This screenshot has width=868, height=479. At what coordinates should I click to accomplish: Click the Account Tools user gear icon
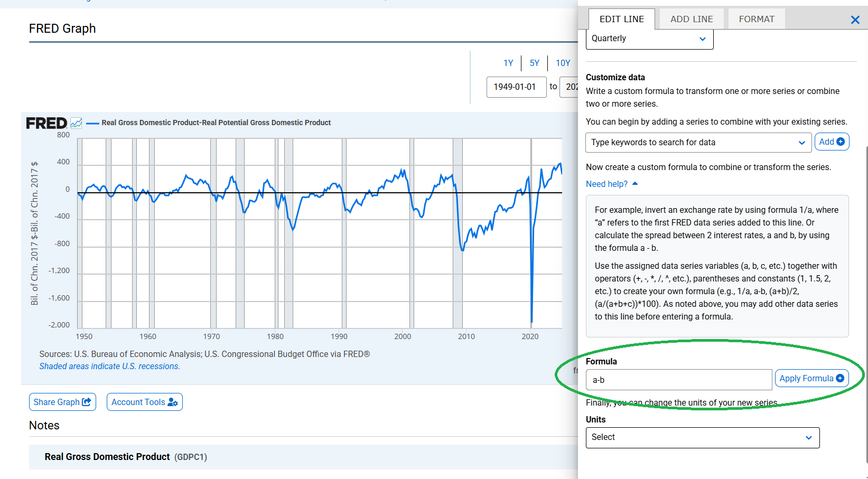coord(173,402)
